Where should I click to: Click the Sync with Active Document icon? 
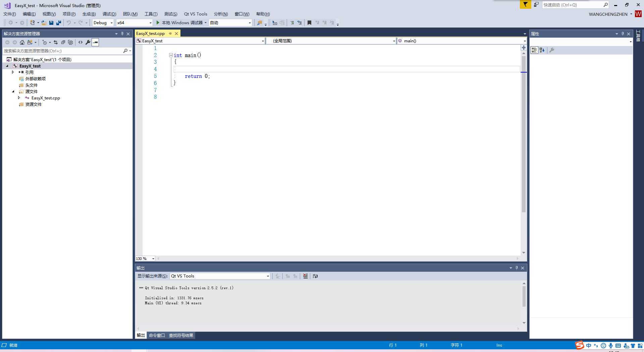[x=56, y=42]
